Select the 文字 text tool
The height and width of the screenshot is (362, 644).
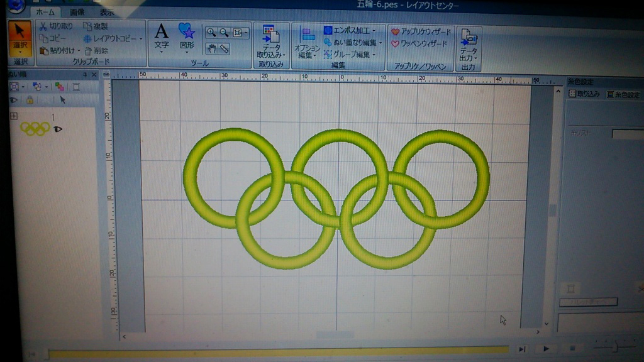coord(162,37)
